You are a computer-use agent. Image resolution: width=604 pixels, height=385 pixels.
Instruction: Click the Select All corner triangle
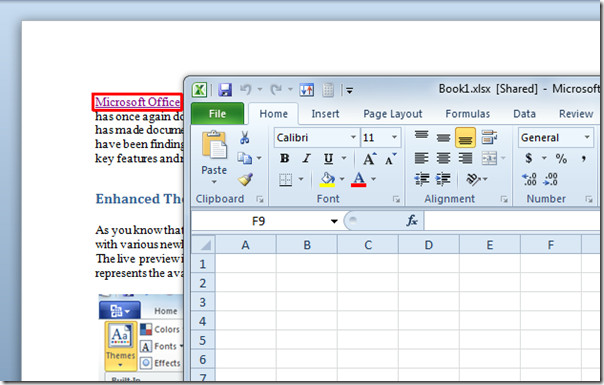point(203,245)
